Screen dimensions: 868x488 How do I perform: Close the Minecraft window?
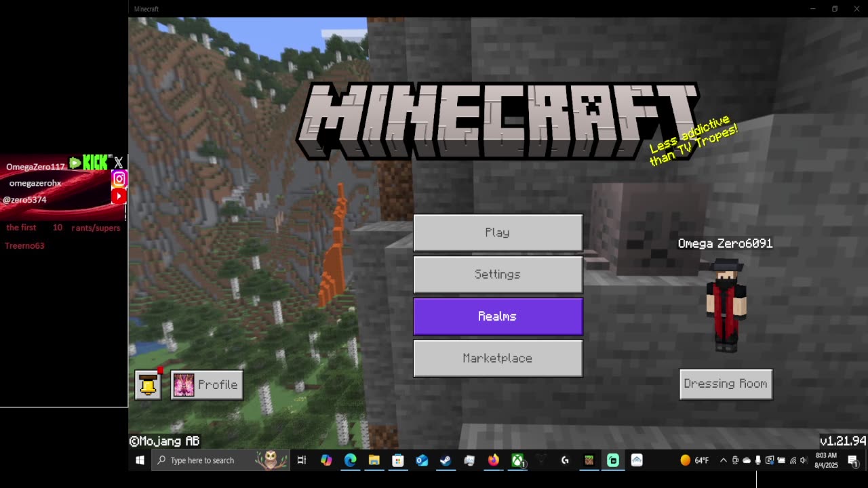point(856,9)
